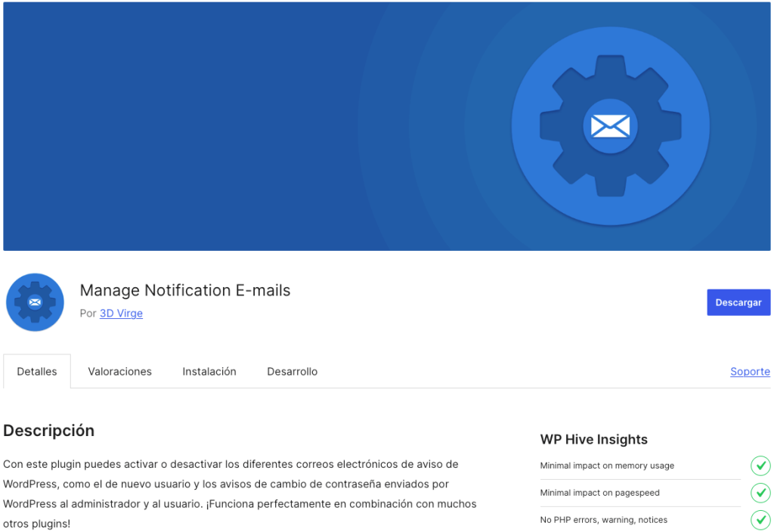The image size is (774, 532).
Task: Go to the Desarrollo tab
Action: pos(293,371)
